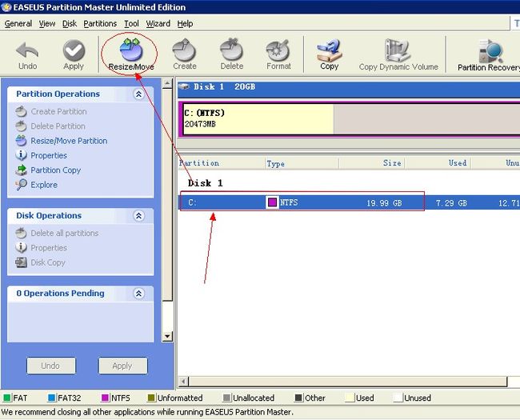Open the Tool menu
520x420 pixels.
pos(131,23)
